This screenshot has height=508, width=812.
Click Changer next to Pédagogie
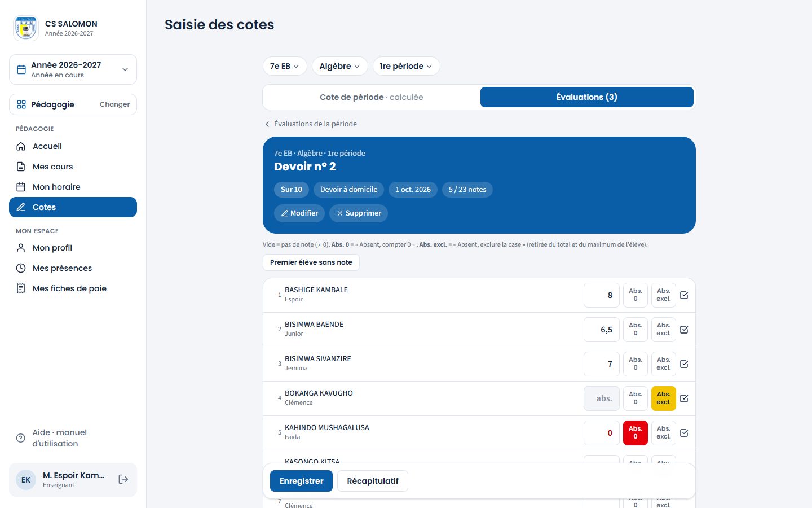pyautogui.click(x=114, y=104)
